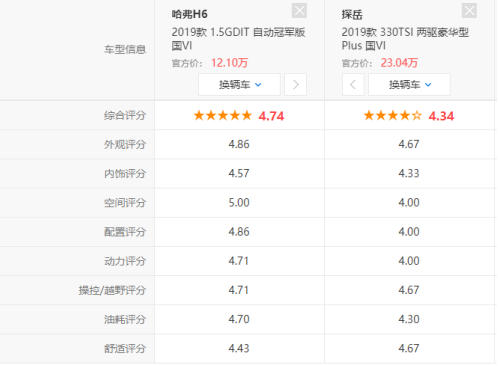Click the 综合评分 row label
The image size is (498, 366).
point(125,116)
